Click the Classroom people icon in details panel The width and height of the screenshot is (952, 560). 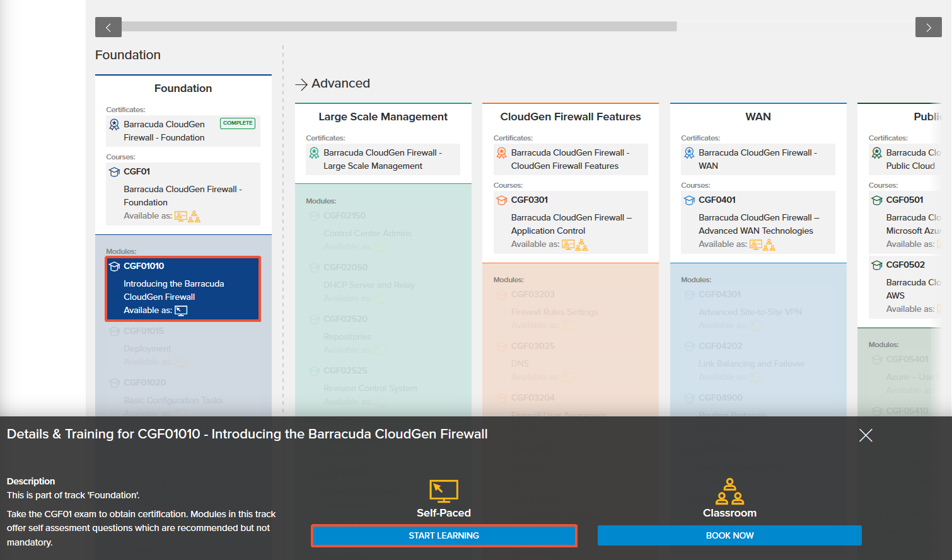coord(729,491)
